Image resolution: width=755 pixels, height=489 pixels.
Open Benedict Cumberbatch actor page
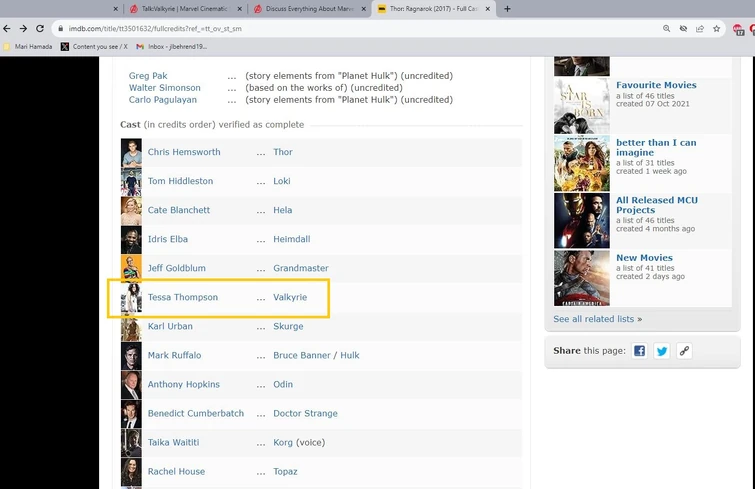195,413
